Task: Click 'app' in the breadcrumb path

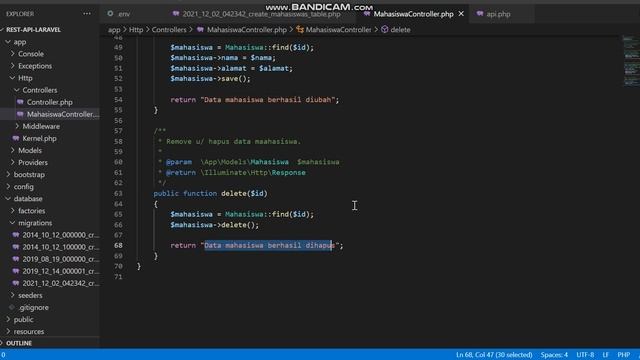Action: coord(114,30)
